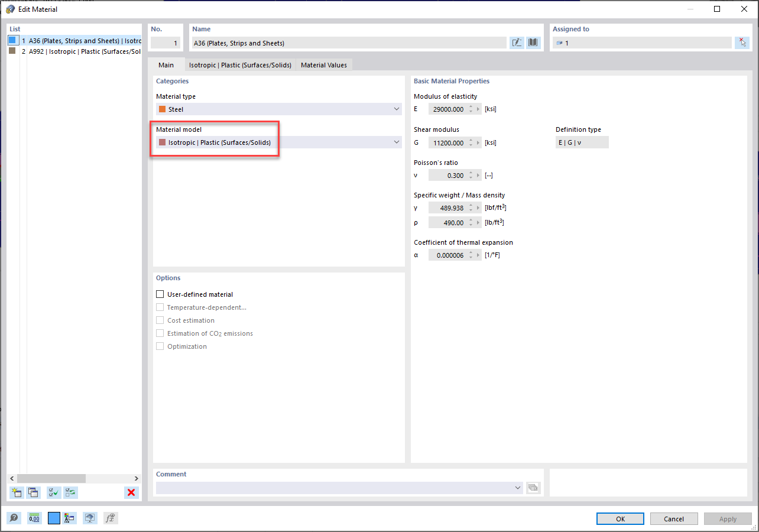
Task: Switch to the Material Values tab
Action: [x=323, y=65]
